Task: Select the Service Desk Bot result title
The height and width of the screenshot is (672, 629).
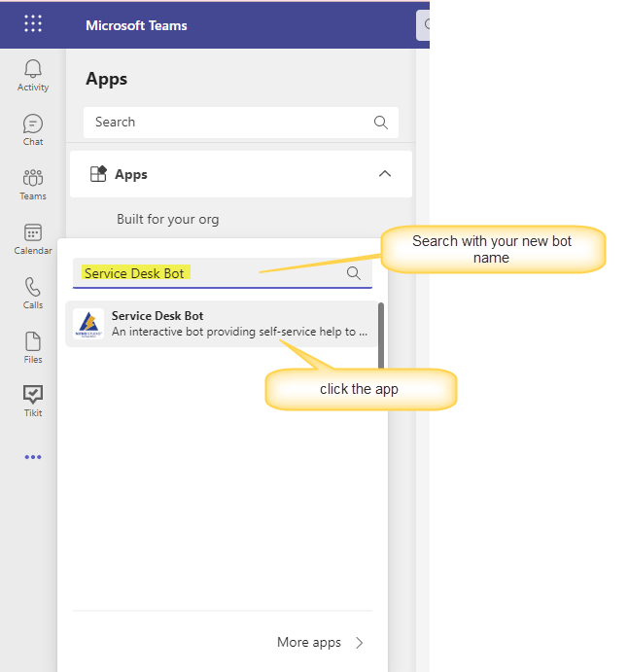Action: tap(157, 316)
